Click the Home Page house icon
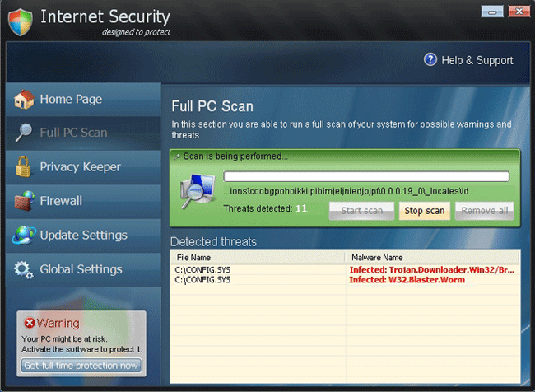 click(x=24, y=100)
